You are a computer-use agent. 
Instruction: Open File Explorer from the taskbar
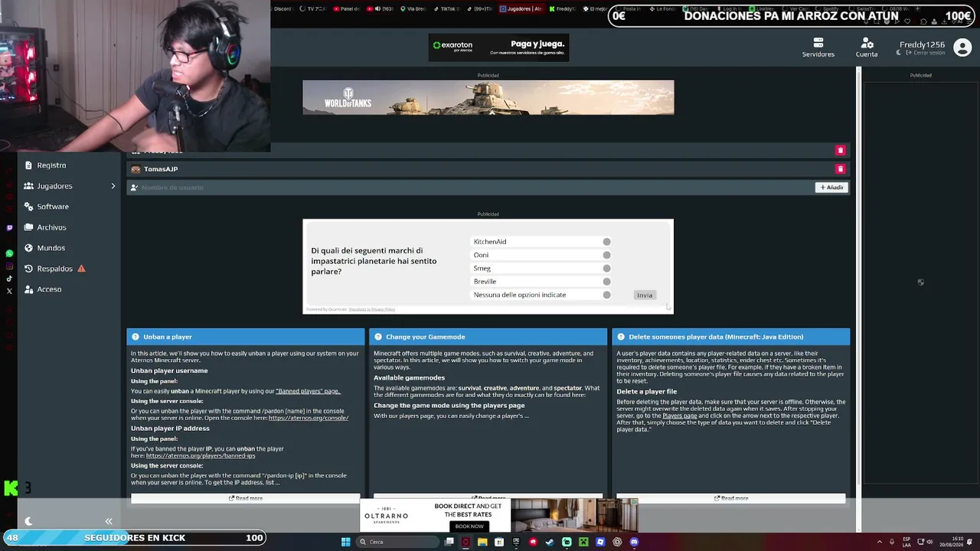482,542
